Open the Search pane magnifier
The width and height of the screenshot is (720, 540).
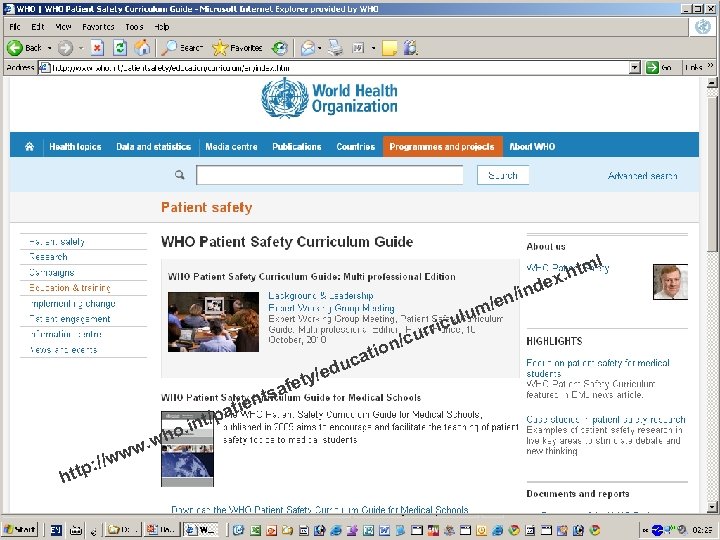tap(169, 48)
